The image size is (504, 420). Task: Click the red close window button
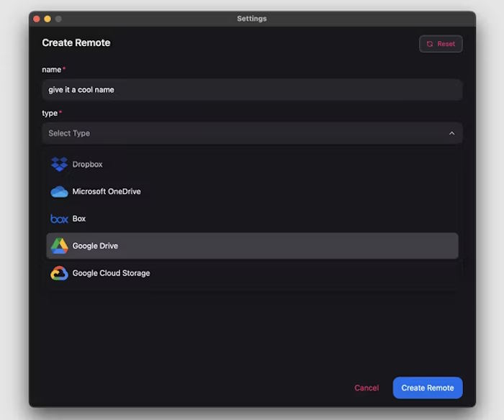point(37,19)
